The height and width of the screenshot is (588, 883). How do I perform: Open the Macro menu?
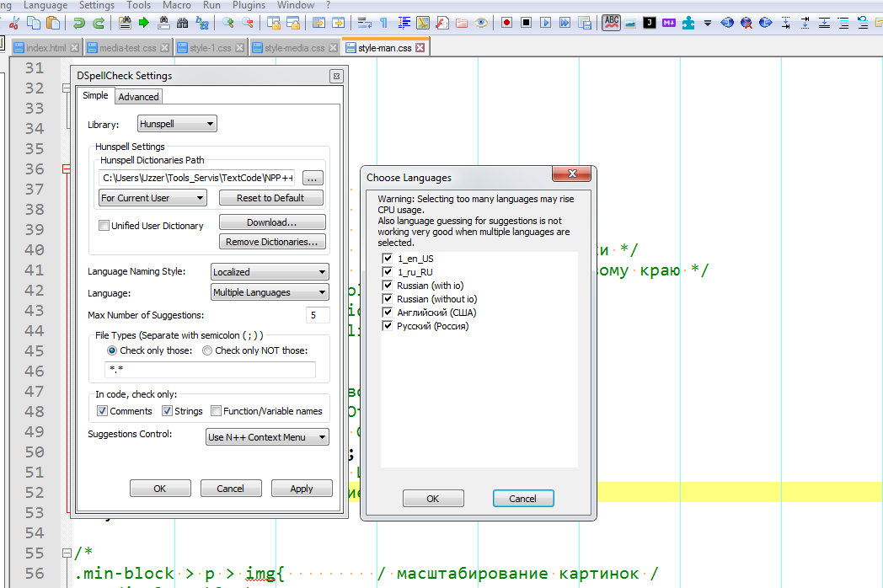[177, 5]
